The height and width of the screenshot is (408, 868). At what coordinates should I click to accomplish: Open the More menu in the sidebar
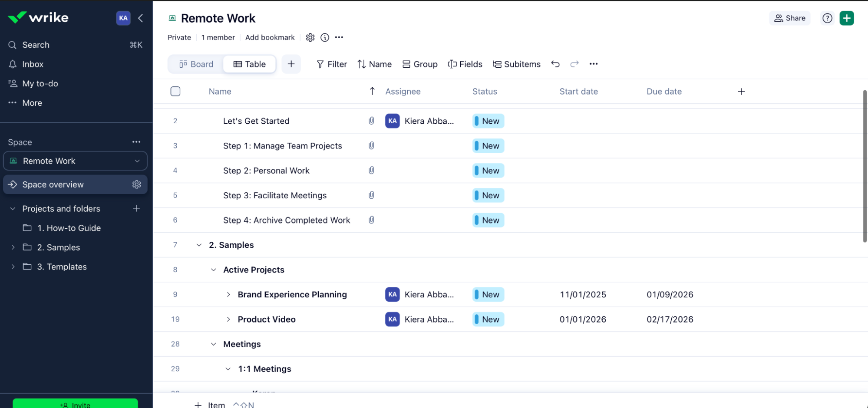coord(32,102)
